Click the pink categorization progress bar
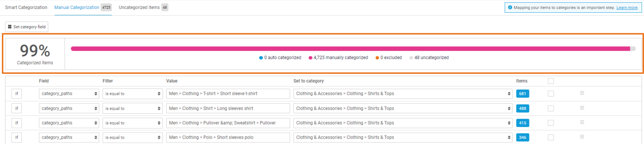Screen dimensions: 644x144 pyautogui.click(x=350, y=49)
